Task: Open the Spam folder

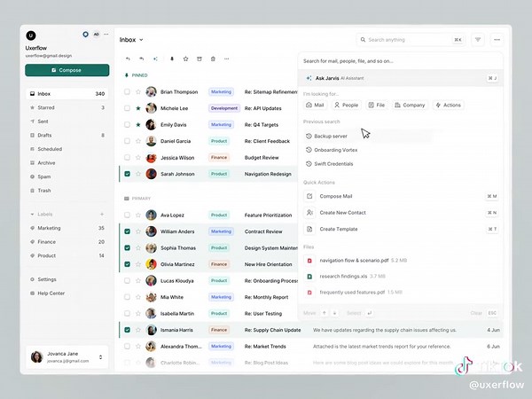Action: pyautogui.click(x=67, y=176)
